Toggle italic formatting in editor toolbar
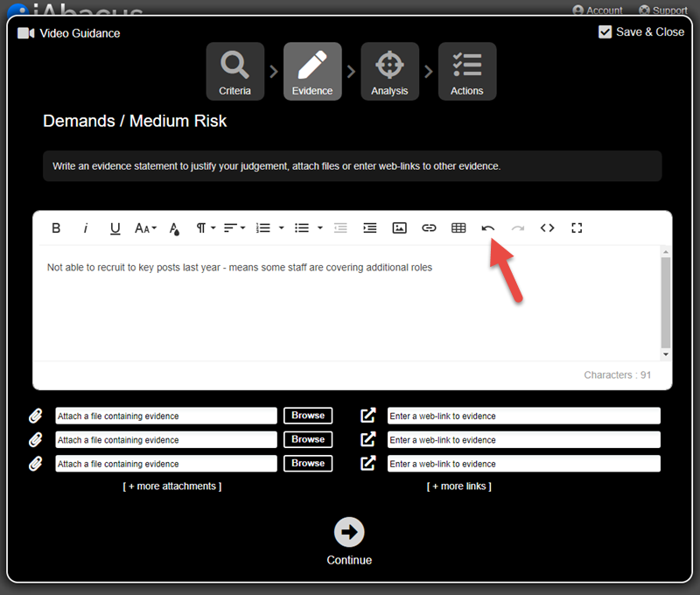 pos(85,228)
